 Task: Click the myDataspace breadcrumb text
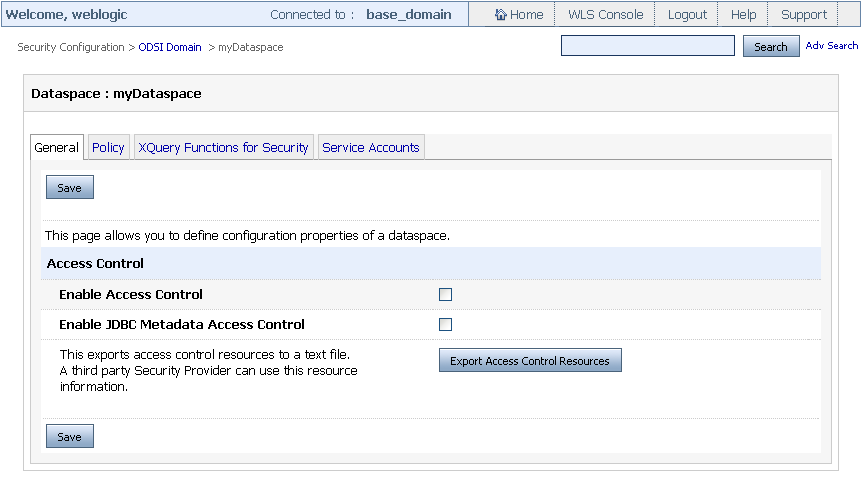251,47
